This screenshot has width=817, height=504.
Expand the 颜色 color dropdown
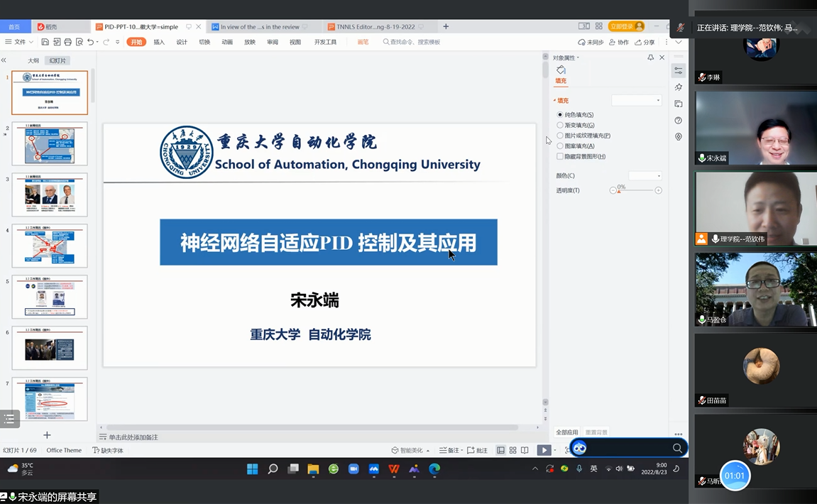pyautogui.click(x=645, y=175)
